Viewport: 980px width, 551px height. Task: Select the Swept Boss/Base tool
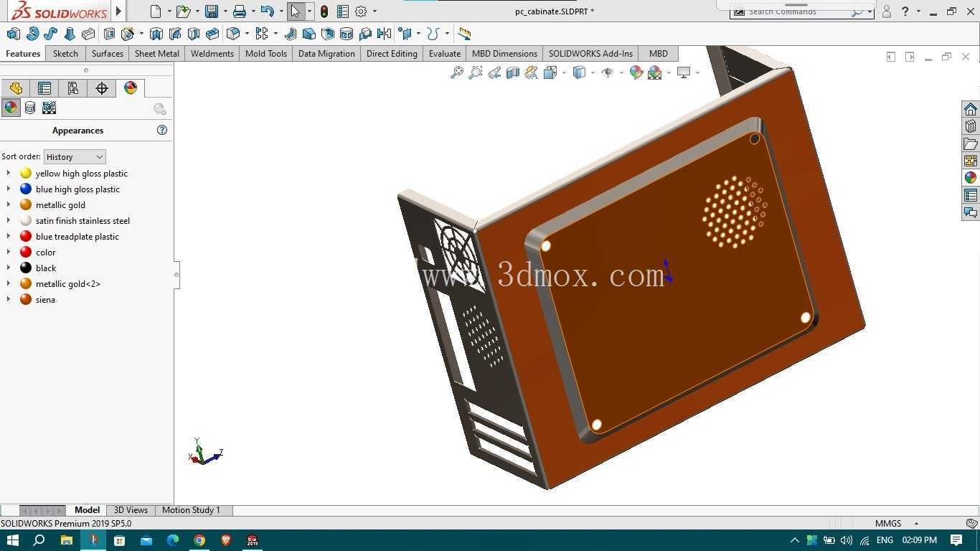click(x=51, y=34)
